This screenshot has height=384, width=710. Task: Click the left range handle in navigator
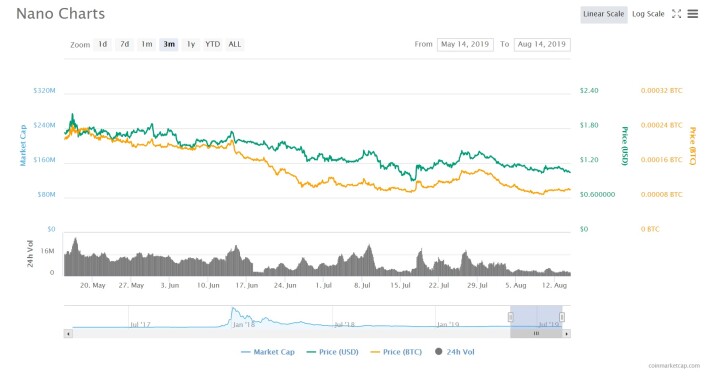(510, 317)
